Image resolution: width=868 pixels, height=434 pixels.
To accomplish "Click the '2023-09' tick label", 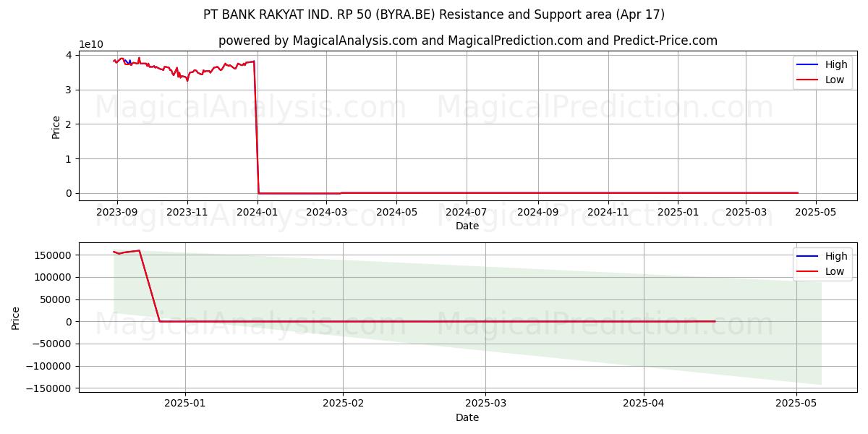I will (x=117, y=212).
